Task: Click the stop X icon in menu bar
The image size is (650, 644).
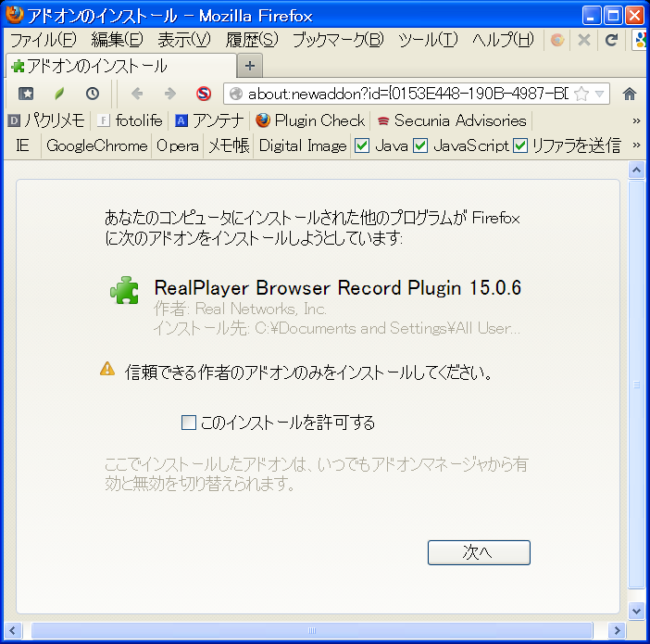Action: coord(584,40)
